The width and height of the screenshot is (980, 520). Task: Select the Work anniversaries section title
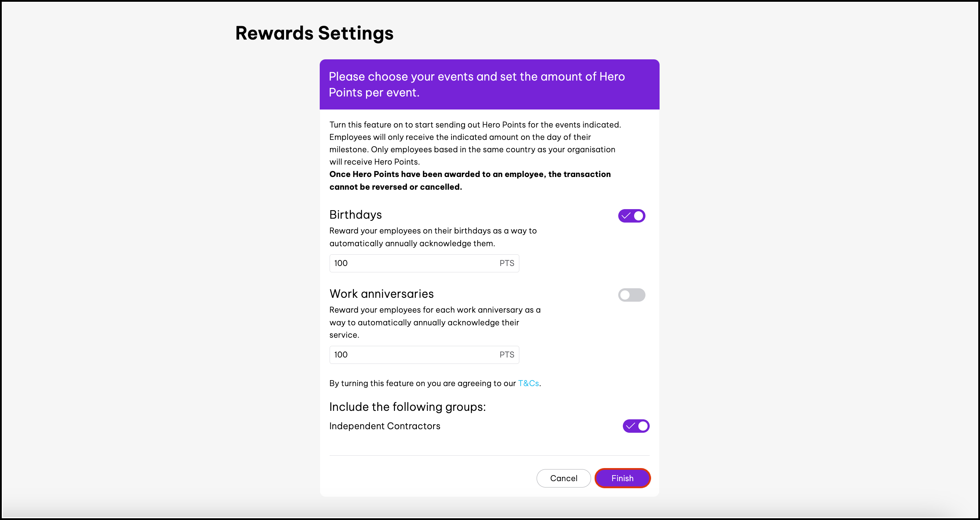[x=381, y=294]
